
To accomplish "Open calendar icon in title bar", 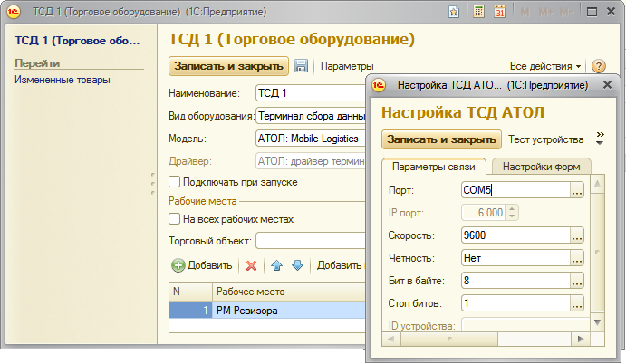I will pos(499,12).
